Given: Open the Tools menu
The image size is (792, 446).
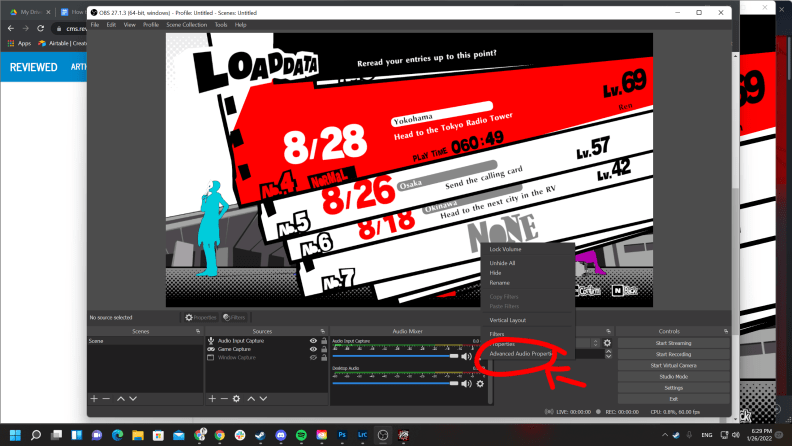Looking at the screenshot, I should [221, 25].
